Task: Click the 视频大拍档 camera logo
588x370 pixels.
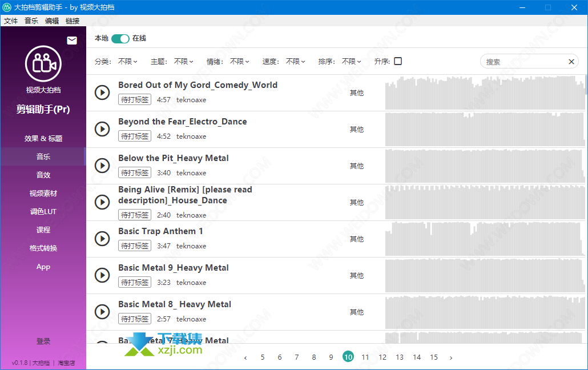Action: click(x=43, y=64)
